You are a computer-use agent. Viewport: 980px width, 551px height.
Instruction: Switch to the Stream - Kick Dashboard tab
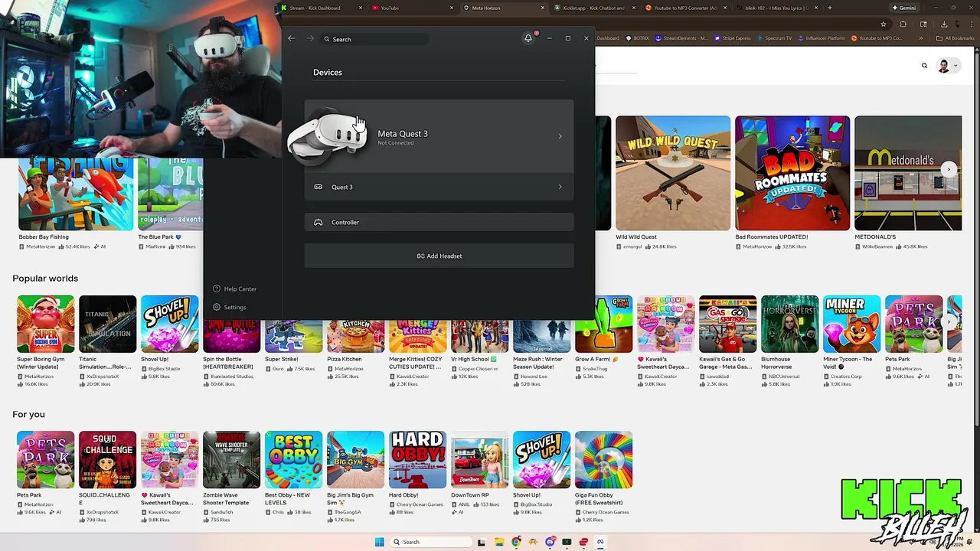pos(322,8)
